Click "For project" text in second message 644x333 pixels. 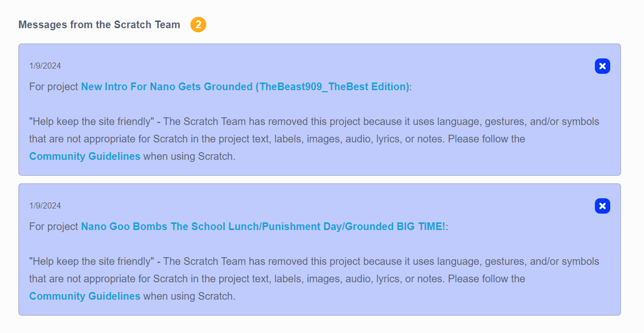(x=53, y=226)
